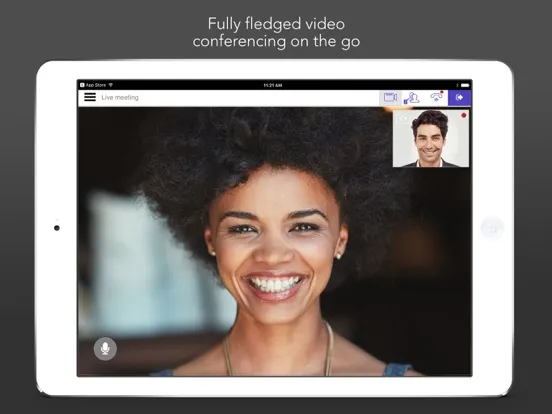Tap the faint camera-switch icon in the thumbnail
The image size is (552, 414).
402,119
